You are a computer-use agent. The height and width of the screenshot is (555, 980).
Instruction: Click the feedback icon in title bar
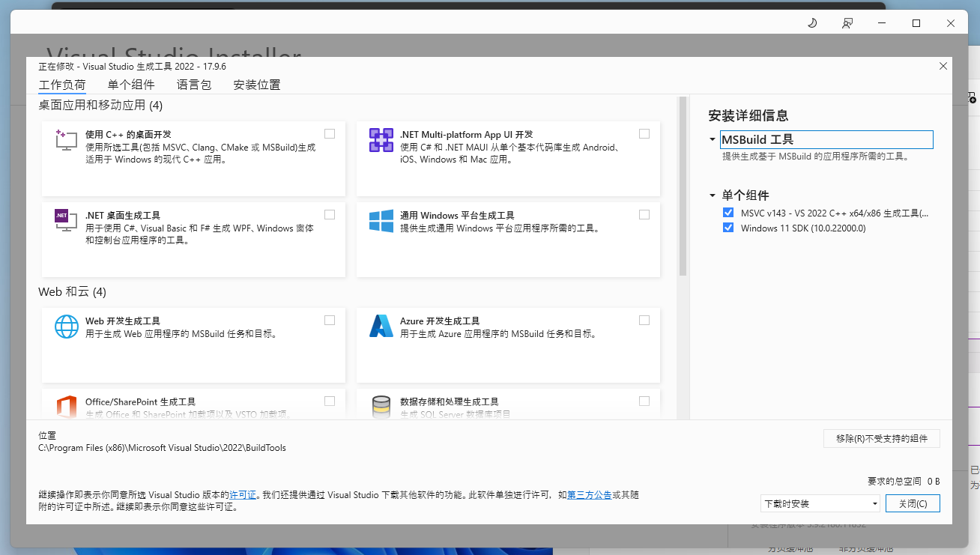point(847,23)
